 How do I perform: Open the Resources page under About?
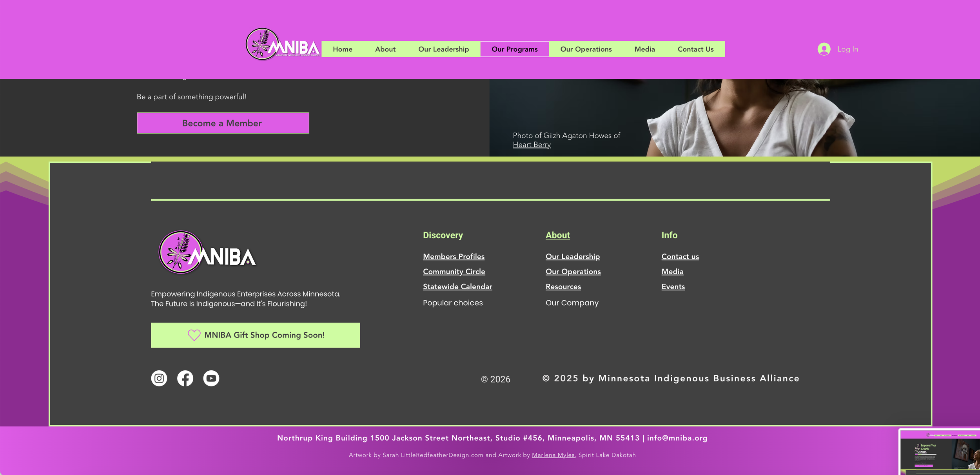tap(563, 286)
